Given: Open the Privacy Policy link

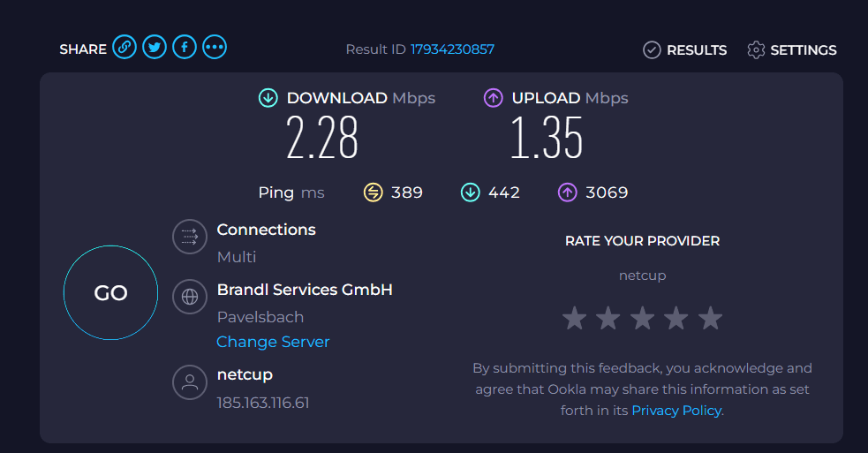Looking at the screenshot, I should point(676,411).
